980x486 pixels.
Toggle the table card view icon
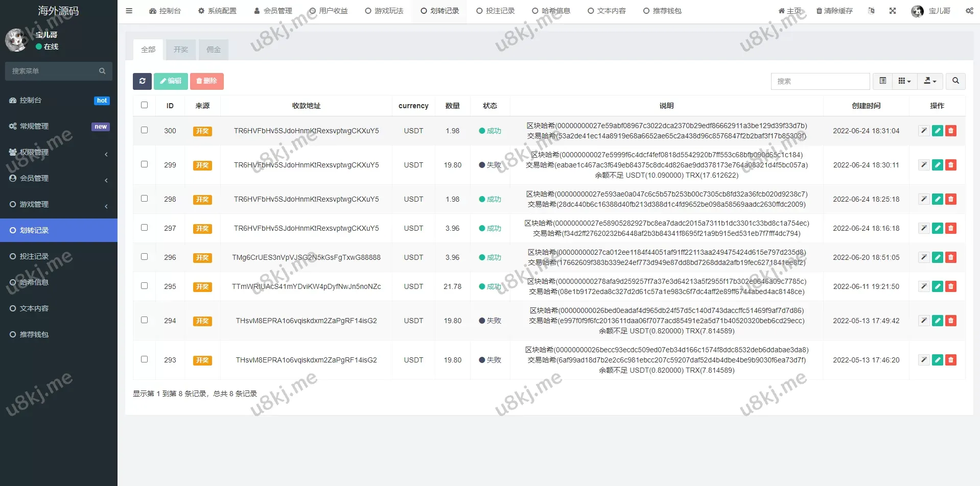[882, 81]
